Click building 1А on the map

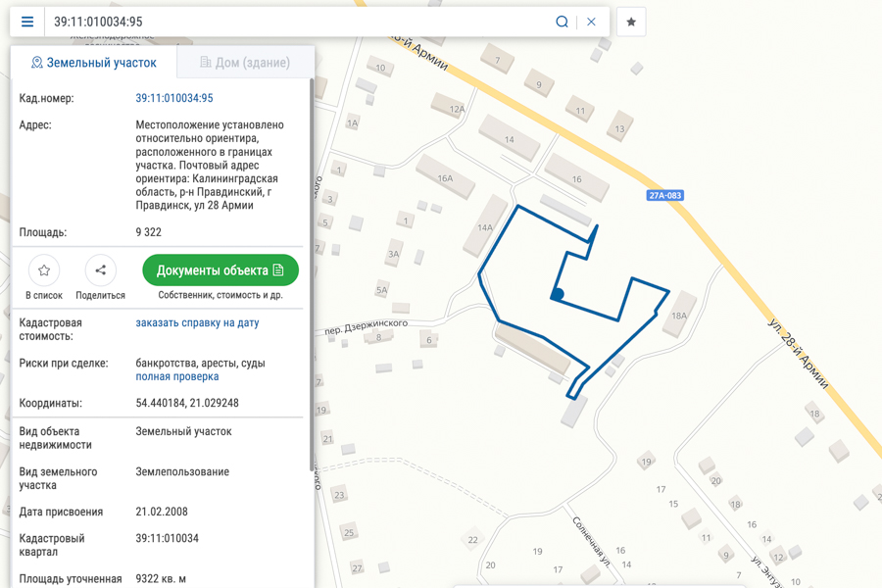352,122
